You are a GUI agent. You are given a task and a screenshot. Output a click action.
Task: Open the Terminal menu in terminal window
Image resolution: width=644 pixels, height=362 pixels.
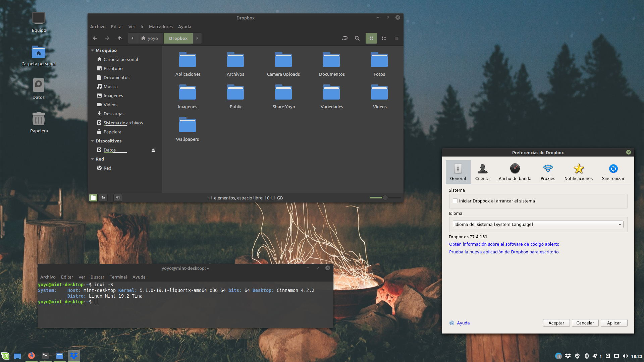[118, 277]
